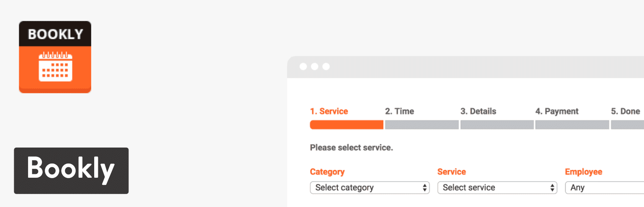Click the orange Employee field label
This screenshot has width=644, height=207.
(x=583, y=172)
